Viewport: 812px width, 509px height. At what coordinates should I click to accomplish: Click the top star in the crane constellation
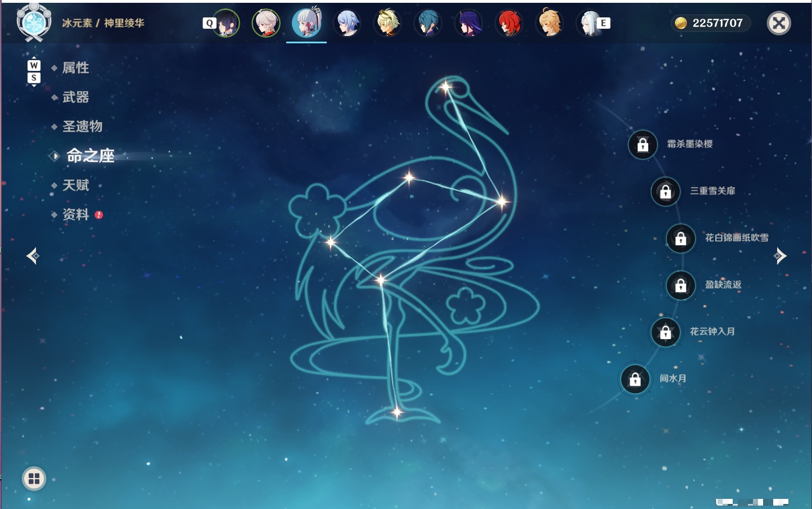446,87
